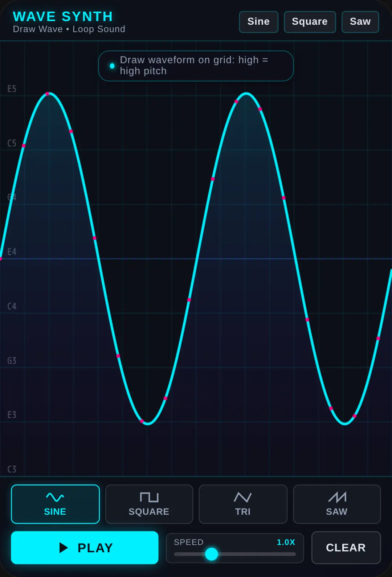Click the E4 pitch label

point(12,252)
